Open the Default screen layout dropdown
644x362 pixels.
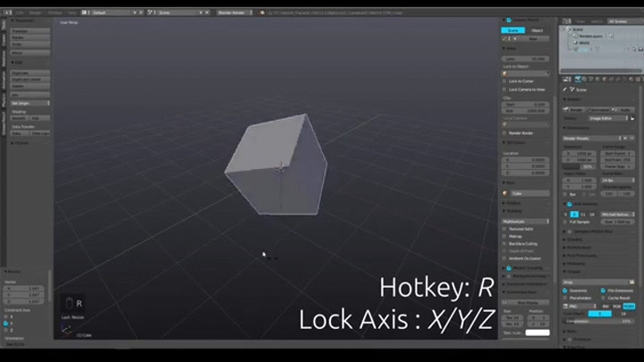tap(116, 13)
